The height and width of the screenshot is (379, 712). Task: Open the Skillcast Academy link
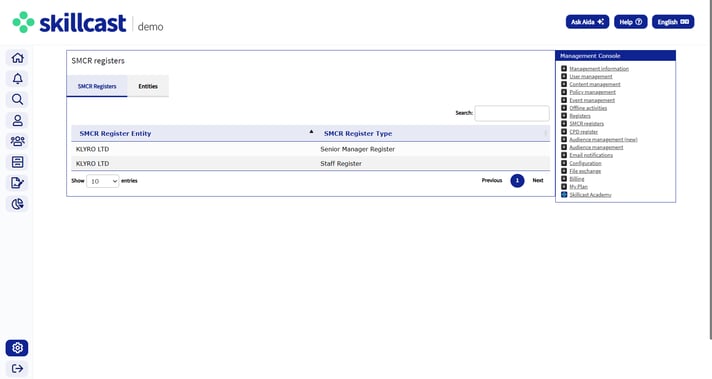point(590,195)
